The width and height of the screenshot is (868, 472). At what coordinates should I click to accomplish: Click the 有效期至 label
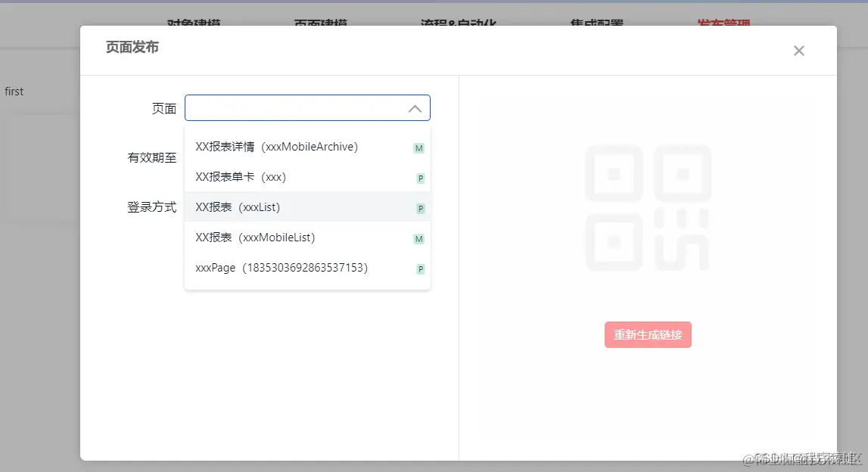coord(151,157)
